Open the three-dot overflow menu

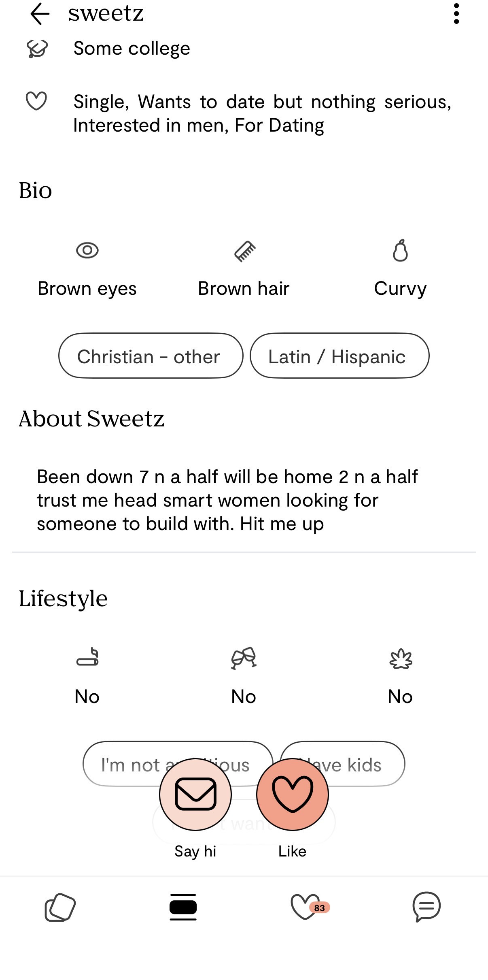click(x=456, y=14)
